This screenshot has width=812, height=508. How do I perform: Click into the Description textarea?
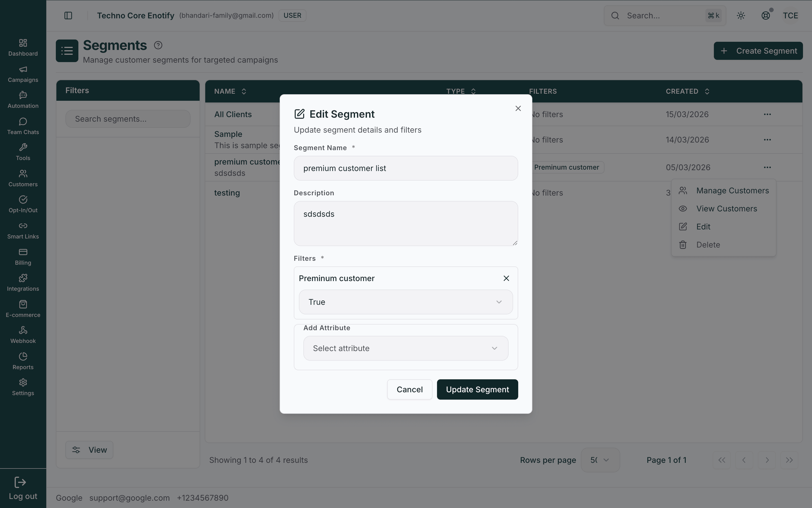click(406, 224)
